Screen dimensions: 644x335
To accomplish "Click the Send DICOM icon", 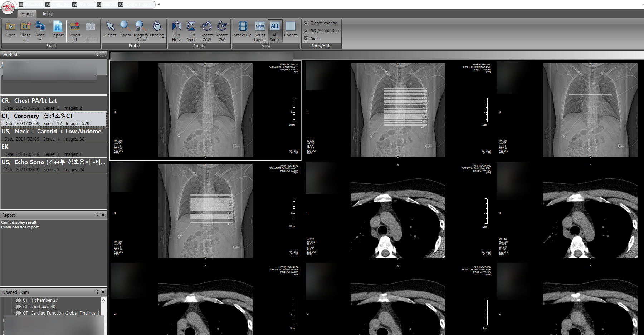I will [x=40, y=27].
